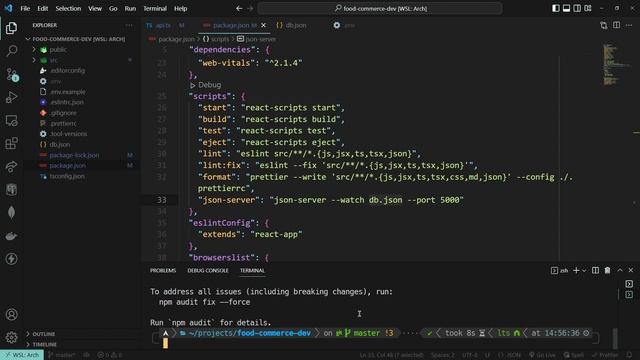640x360 pixels.
Task: Close the terminal panel
Action: [631, 270]
